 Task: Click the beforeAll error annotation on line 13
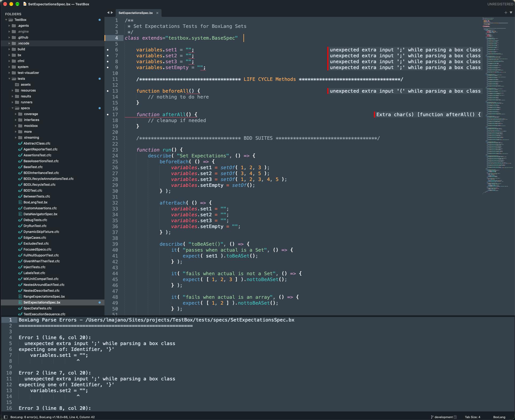point(405,91)
